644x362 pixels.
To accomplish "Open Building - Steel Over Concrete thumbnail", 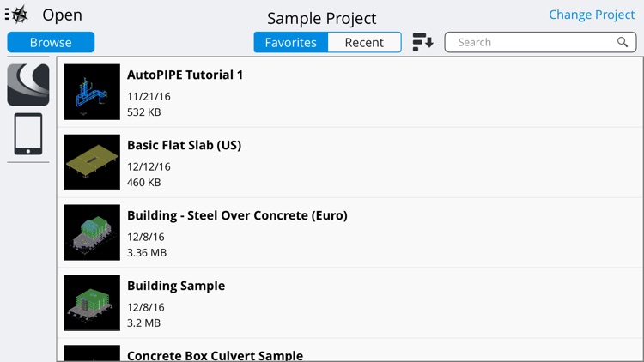I will click(92, 232).
